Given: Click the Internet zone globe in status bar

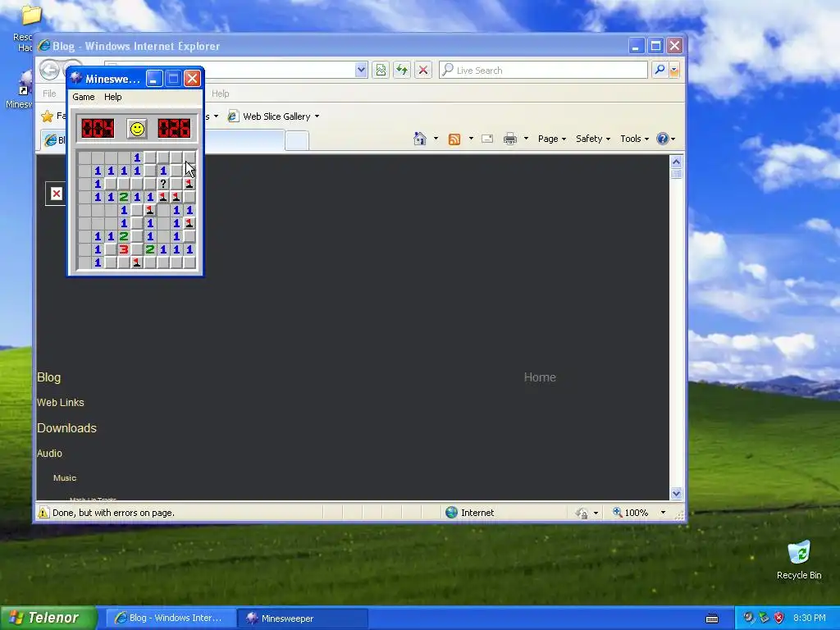Looking at the screenshot, I should pyautogui.click(x=452, y=513).
